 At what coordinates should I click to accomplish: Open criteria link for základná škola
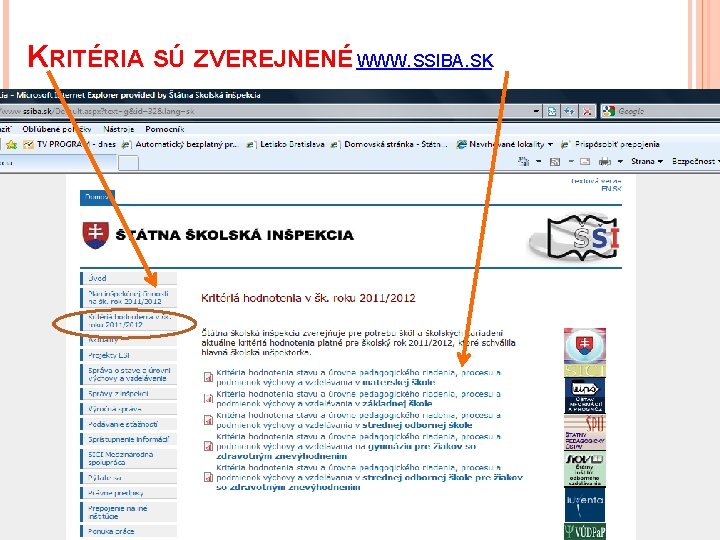point(358,399)
